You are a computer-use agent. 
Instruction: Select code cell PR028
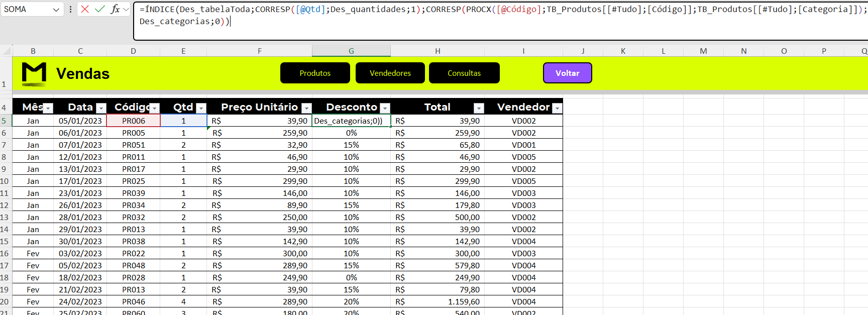click(133, 277)
